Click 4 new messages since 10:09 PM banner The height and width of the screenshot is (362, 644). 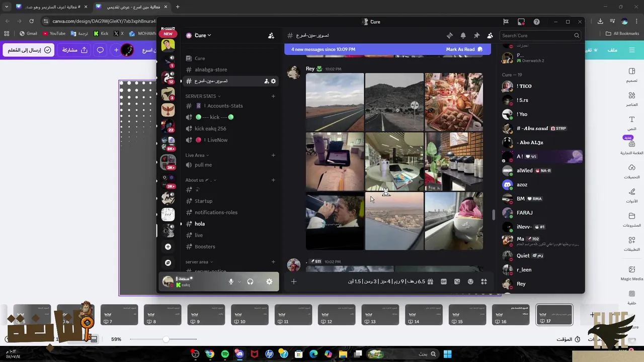pyautogui.click(x=323, y=49)
